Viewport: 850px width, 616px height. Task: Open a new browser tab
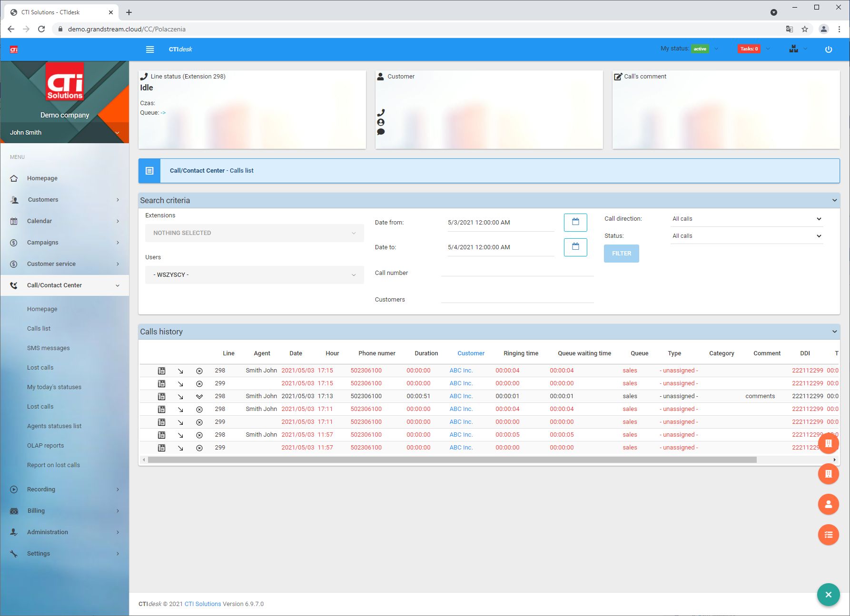tap(129, 12)
